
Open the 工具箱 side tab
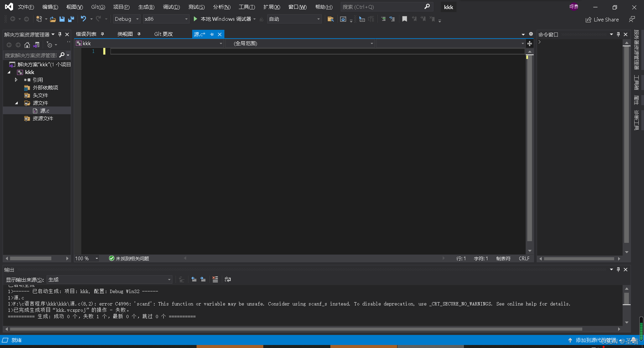636,83
